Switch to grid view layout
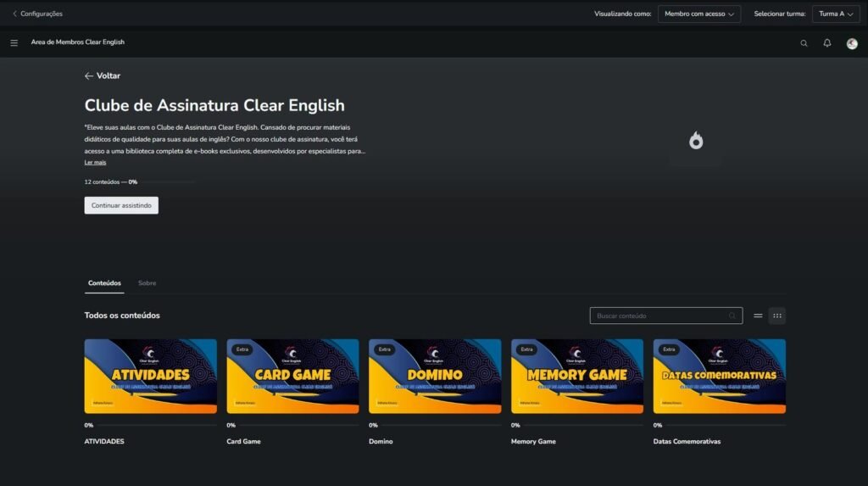This screenshot has width=868, height=486. pos(777,316)
